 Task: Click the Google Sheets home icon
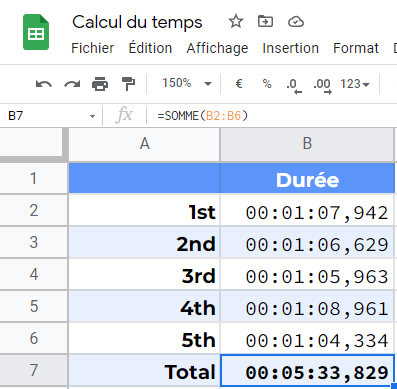36,32
